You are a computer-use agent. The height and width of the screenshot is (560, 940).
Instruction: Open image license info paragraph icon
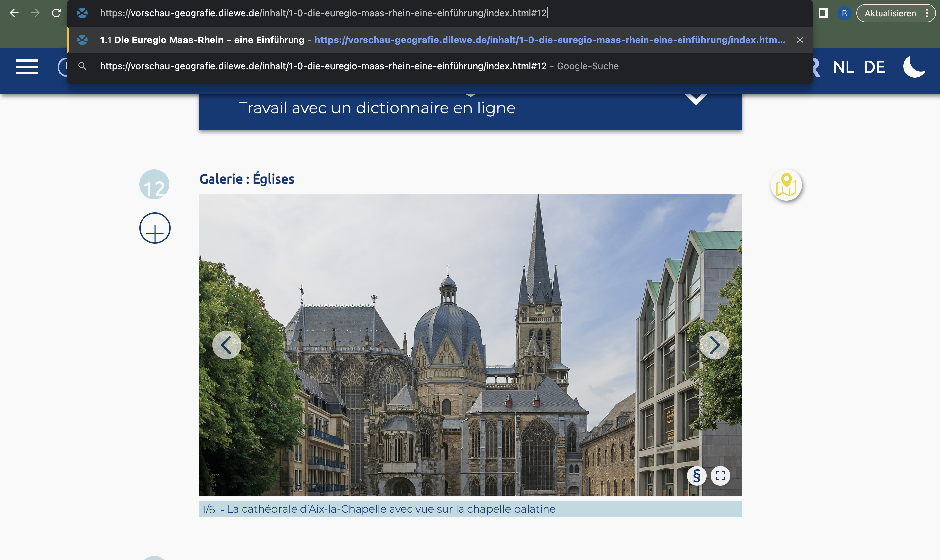point(697,475)
